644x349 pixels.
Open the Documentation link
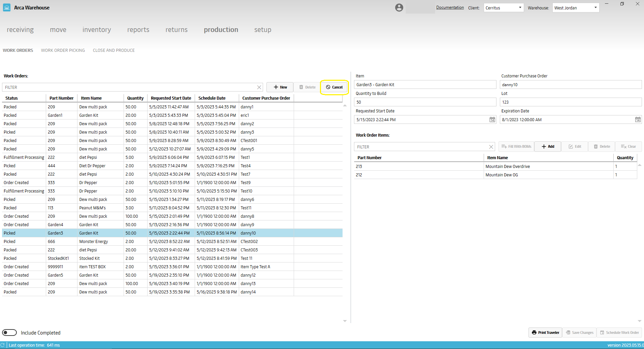coord(450,7)
